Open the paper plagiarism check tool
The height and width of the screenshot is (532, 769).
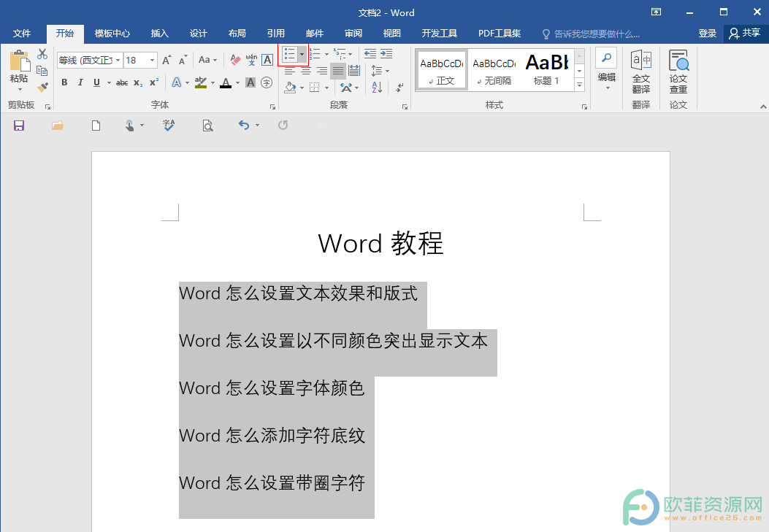[678, 72]
